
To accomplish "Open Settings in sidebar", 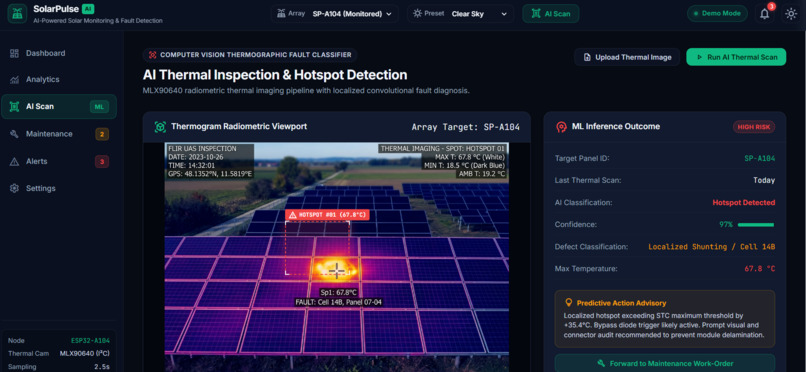I will point(59,189).
